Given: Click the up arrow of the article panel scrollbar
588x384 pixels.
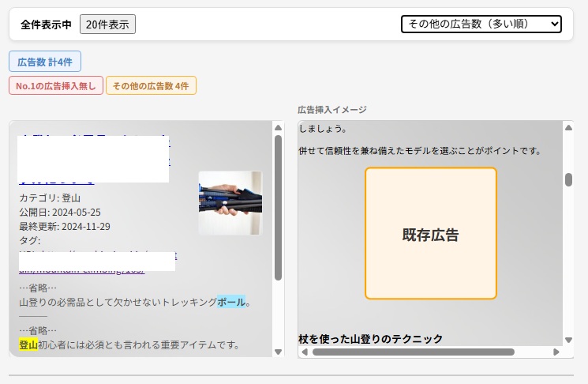Looking at the screenshot, I should coord(278,128).
